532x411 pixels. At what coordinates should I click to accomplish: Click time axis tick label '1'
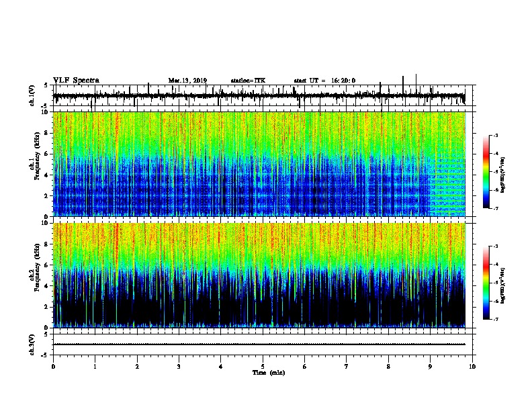pyautogui.click(x=95, y=367)
